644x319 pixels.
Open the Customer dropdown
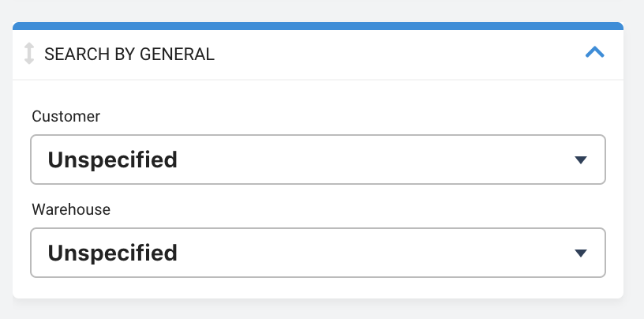[318, 159]
